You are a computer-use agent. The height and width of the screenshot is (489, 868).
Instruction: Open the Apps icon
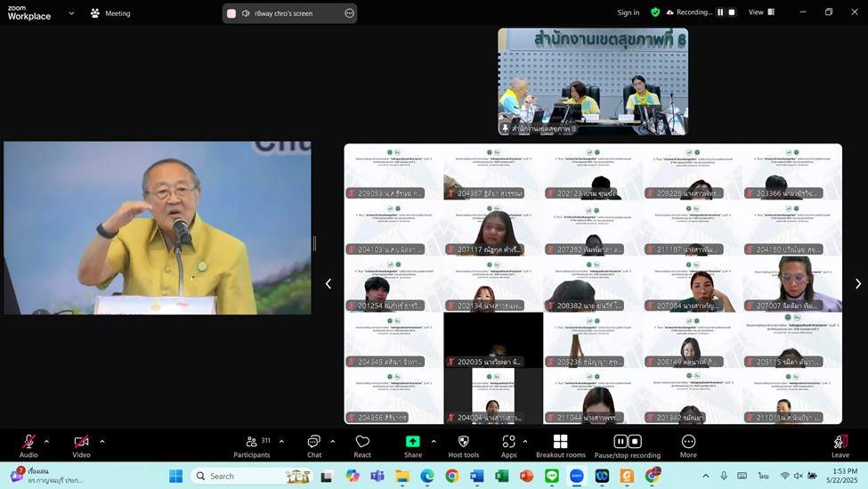(x=508, y=443)
